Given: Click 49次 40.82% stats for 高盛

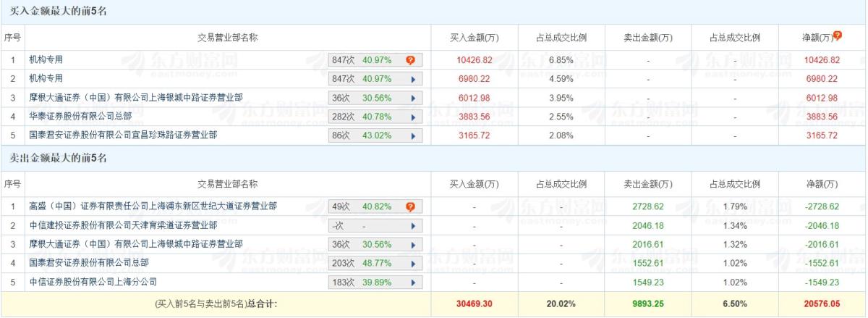Looking at the screenshot, I should coord(375,207).
